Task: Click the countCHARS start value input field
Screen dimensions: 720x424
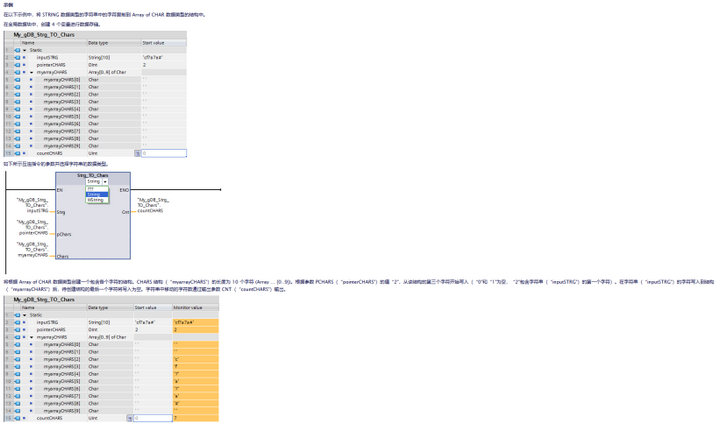Action: tap(163, 153)
